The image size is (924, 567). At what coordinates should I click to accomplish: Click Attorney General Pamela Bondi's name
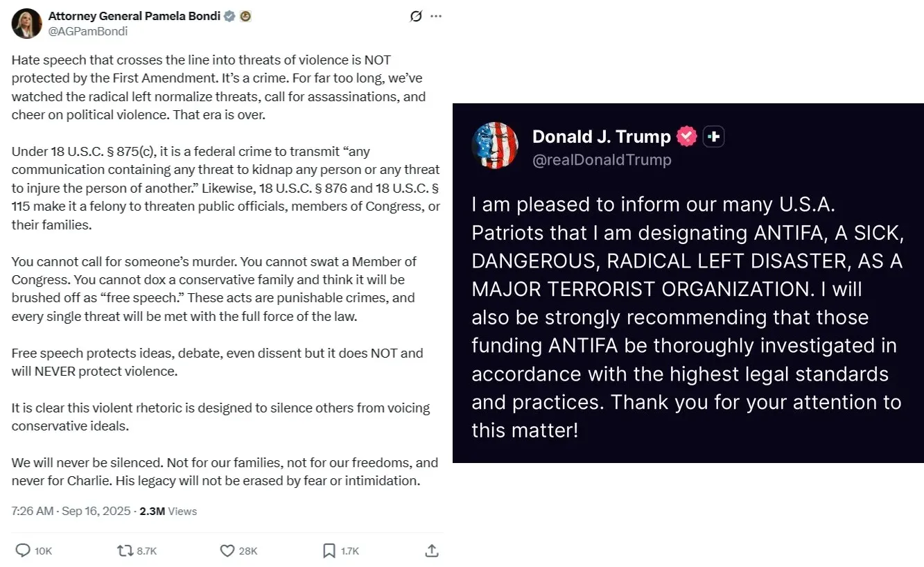tap(135, 15)
